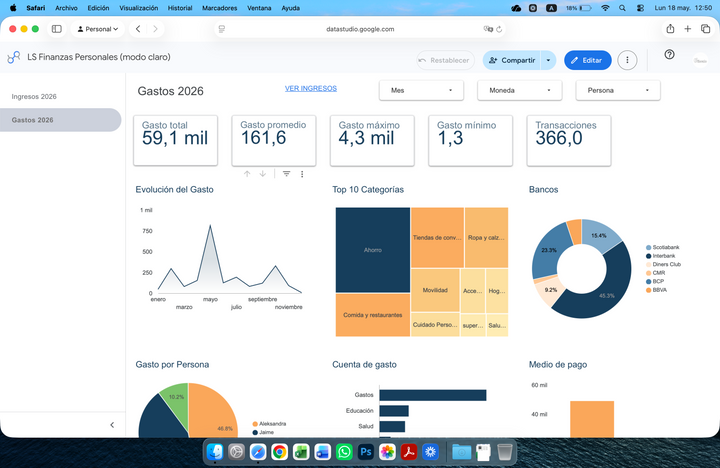Switch to the Ingresos 2026 page
Viewport: 720px width, 468px height.
(34, 96)
